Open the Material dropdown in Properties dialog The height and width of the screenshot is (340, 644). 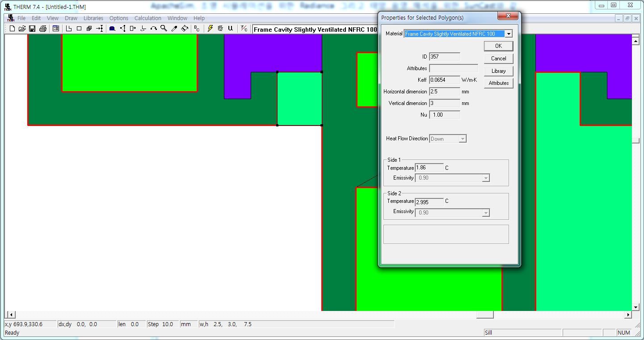(508, 34)
